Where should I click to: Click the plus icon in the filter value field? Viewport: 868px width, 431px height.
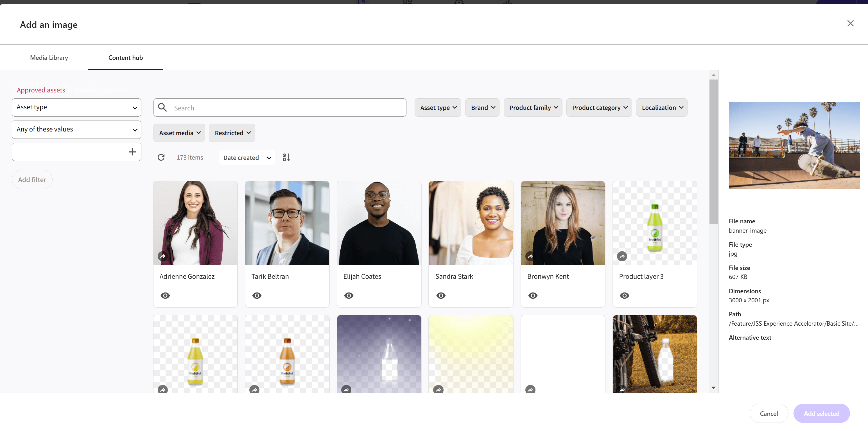click(x=132, y=152)
